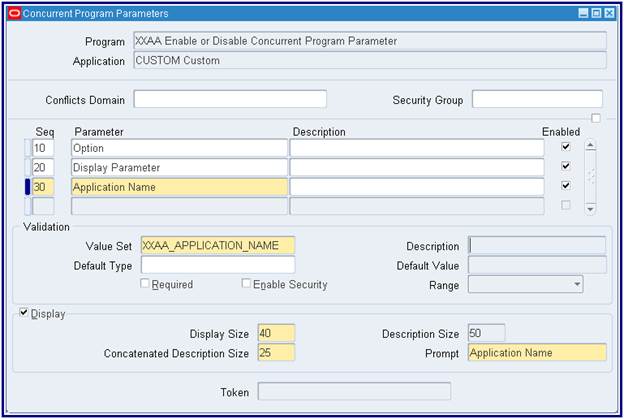The width and height of the screenshot is (624, 419).
Task: Click the Prompt field Application Name
Action: tap(537, 353)
